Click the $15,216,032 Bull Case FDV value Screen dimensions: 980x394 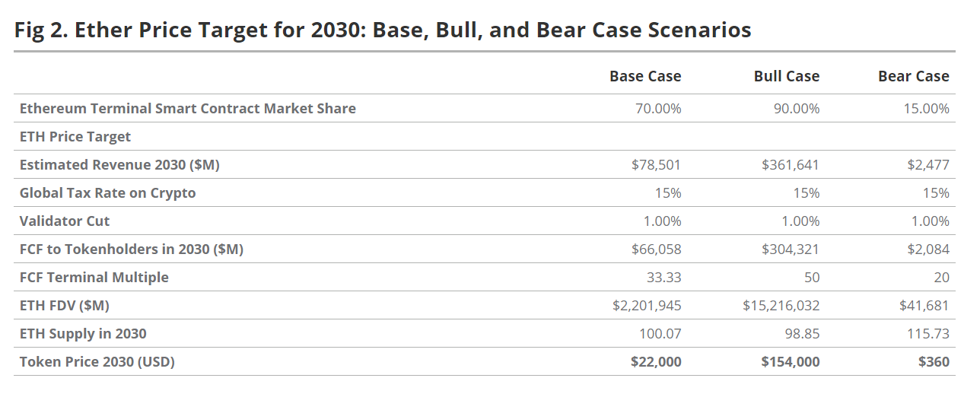(x=781, y=306)
